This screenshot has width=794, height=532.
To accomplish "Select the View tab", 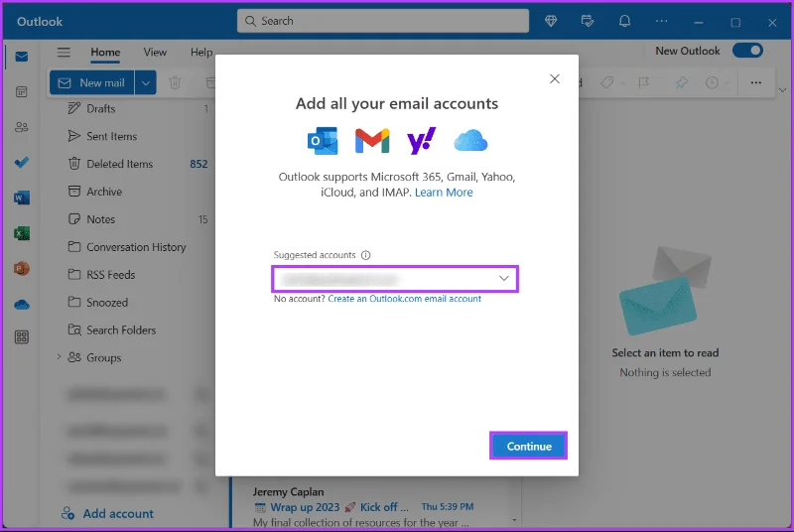I will click(155, 53).
